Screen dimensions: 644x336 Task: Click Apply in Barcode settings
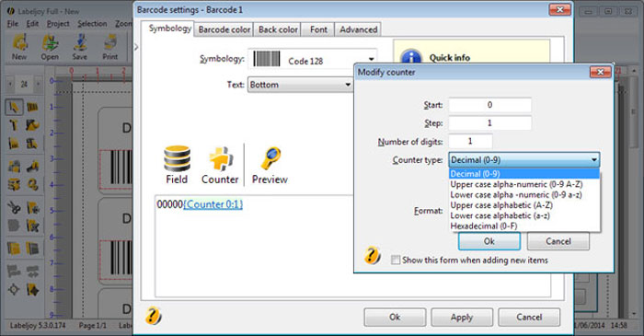pyautogui.click(x=462, y=317)
